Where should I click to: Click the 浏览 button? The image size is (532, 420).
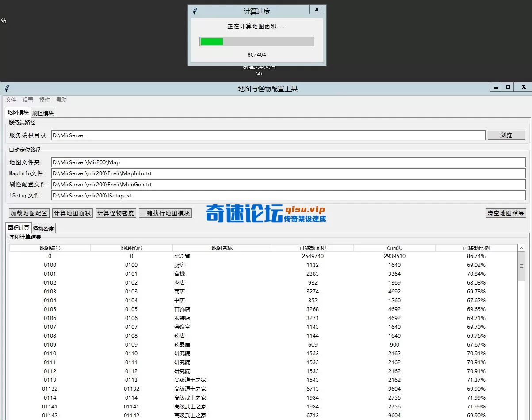click(506, 135)
